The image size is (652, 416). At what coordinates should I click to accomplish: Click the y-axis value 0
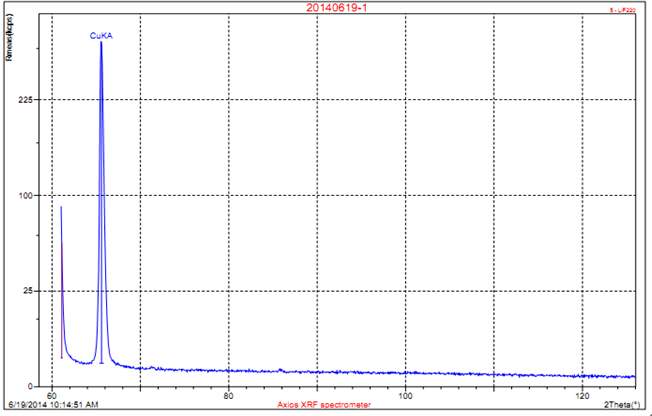pyautogui.click(x=30, y=386)
